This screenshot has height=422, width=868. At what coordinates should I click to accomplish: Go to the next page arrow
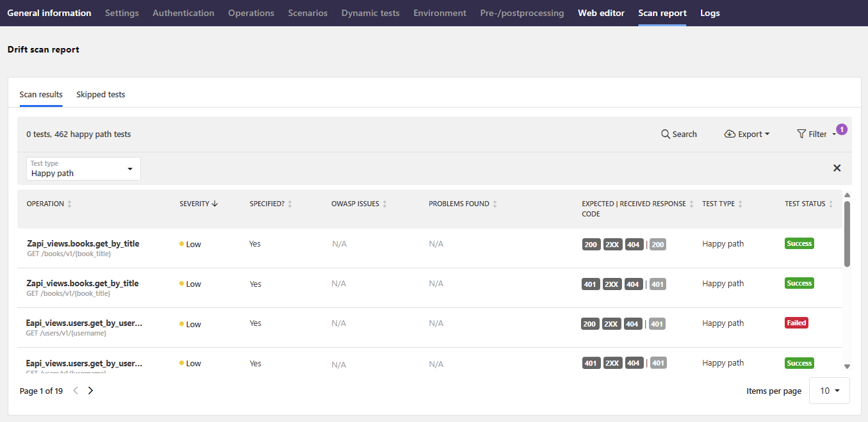tap(90, 391)
